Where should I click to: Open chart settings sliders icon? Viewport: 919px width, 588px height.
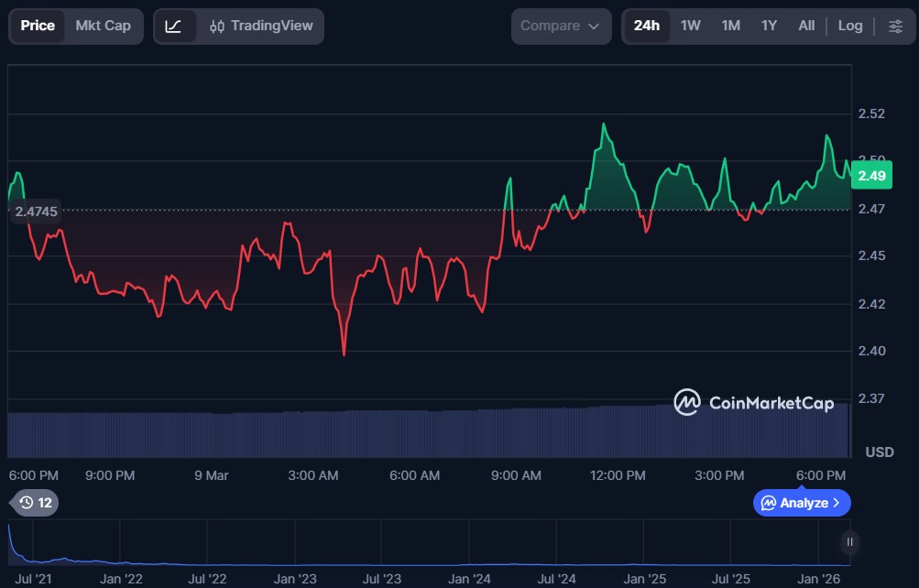click(895, 26)
